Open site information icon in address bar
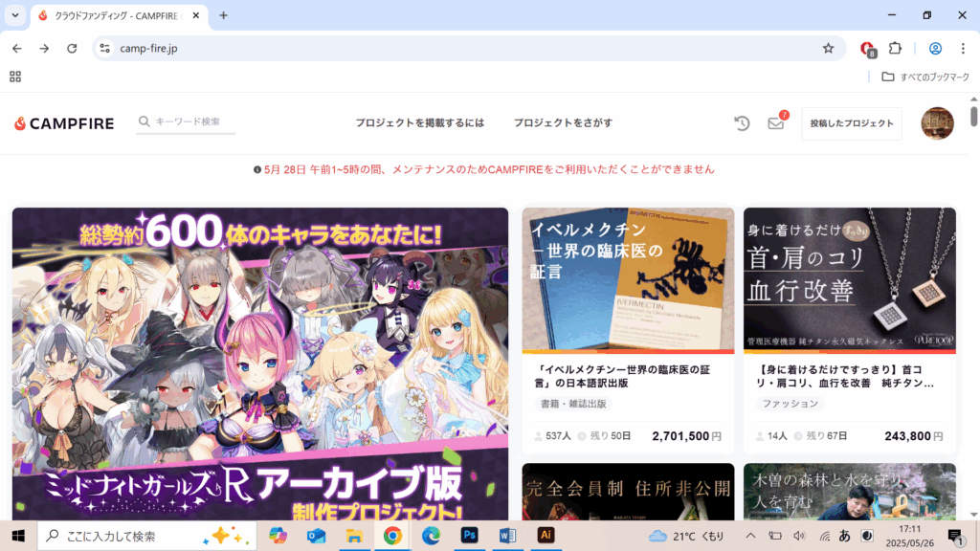The image size is (980, 551). pyautogui.click(x=104, y=48)
